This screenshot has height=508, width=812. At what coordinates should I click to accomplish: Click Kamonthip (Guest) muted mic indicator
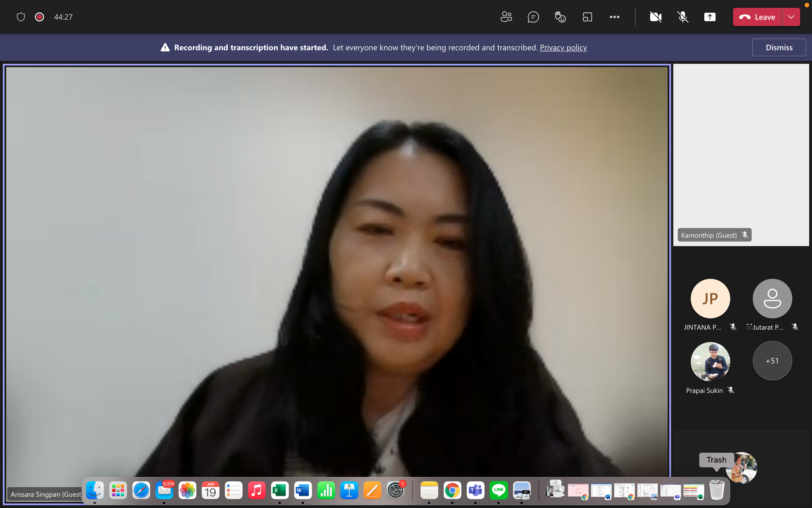[745, 235]
